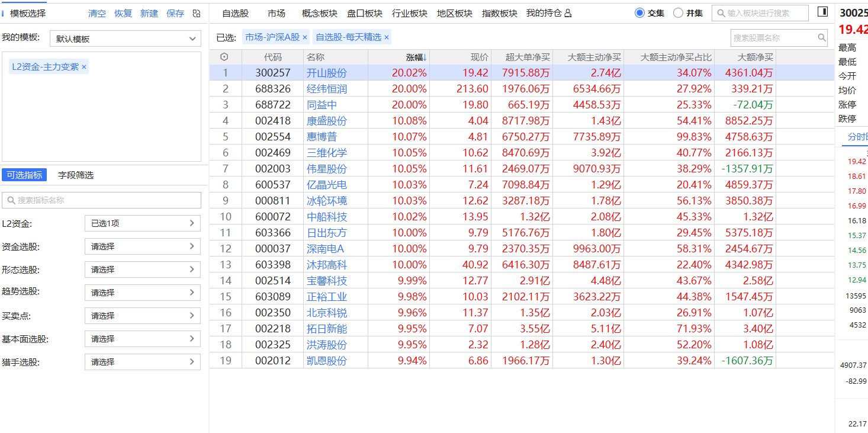Viewport: 868px width, 433px height.
Task: Click the lock icon beside 我的持仓
Action: coord(568,13)
